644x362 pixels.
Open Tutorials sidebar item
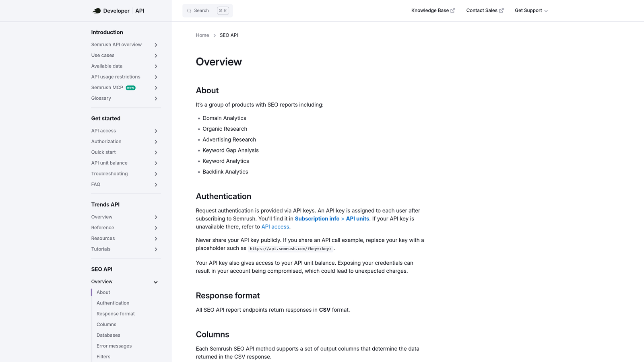pos(101,249)
